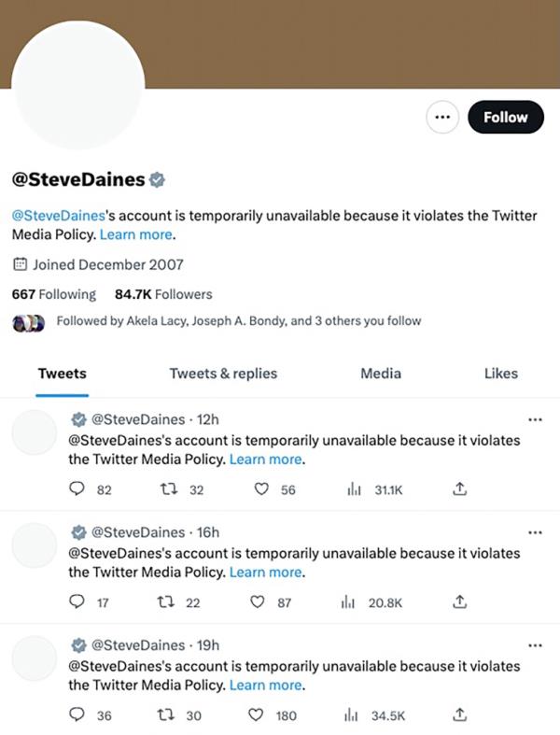Open the 84.7K Followers list
The image size is (560, 735).
click(163, 294)
